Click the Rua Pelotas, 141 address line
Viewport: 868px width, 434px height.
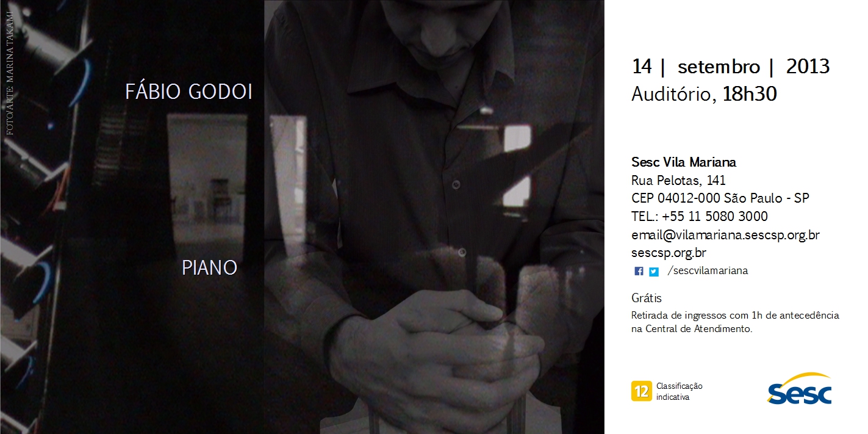point(678,181)
